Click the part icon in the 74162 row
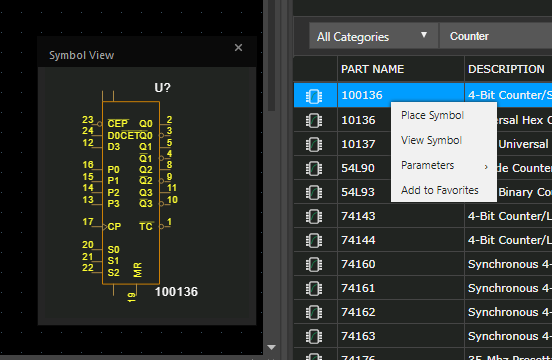The height and width of the screenshot is (360, 552). [314, 312]
